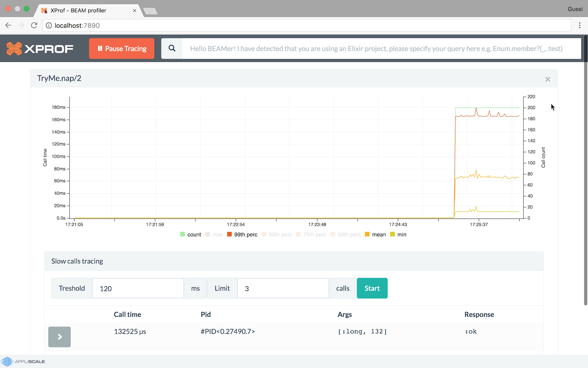Reload the page
This screenshot has height=368, width=588.
coord(34,25)
